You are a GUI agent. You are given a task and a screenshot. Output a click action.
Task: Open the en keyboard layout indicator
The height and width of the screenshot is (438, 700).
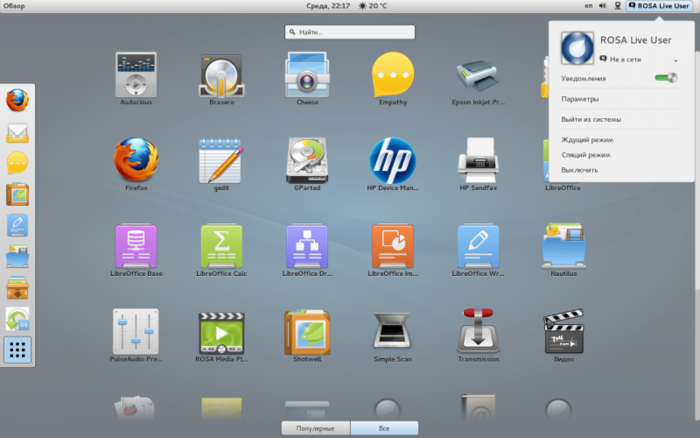(x=588, y=6)
